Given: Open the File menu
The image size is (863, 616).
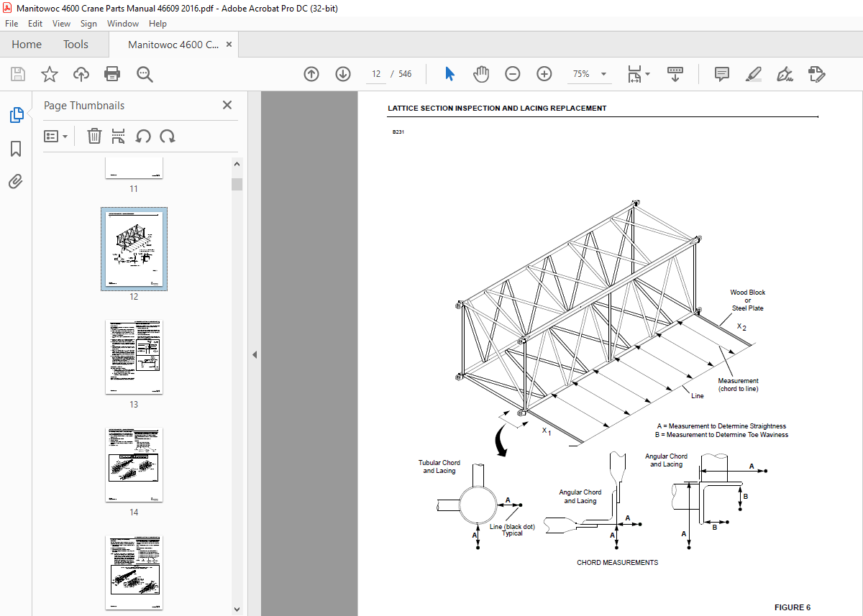Looking at the screenshot, I should 12,24.
